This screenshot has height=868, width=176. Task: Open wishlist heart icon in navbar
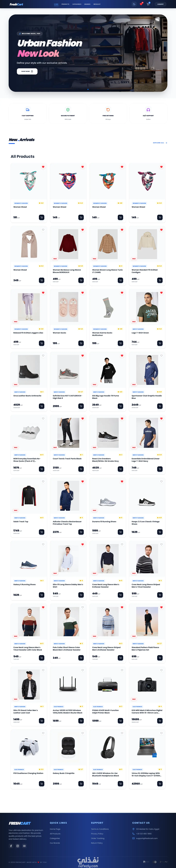(x=141, y=4)
